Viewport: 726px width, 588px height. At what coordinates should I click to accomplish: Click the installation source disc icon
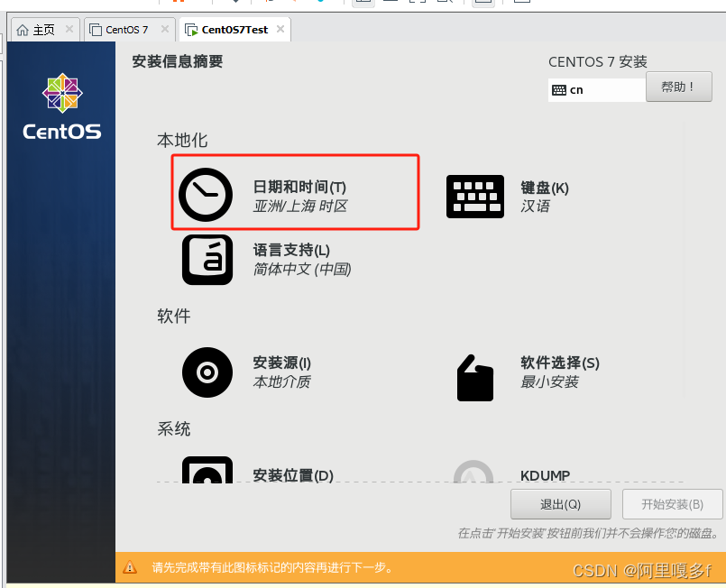click(207, 372)
